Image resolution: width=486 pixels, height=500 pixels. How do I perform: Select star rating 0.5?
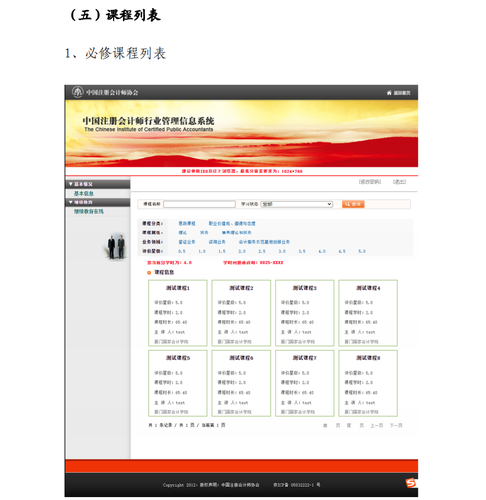click(x=182, y=251)
